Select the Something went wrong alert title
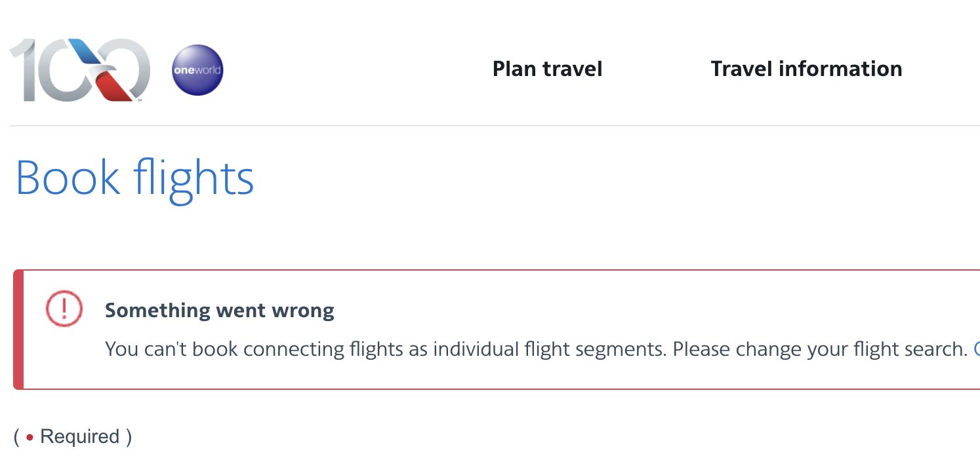Image resolution: width=980 pixels, height=460 pixels. [x=219, y=310]
